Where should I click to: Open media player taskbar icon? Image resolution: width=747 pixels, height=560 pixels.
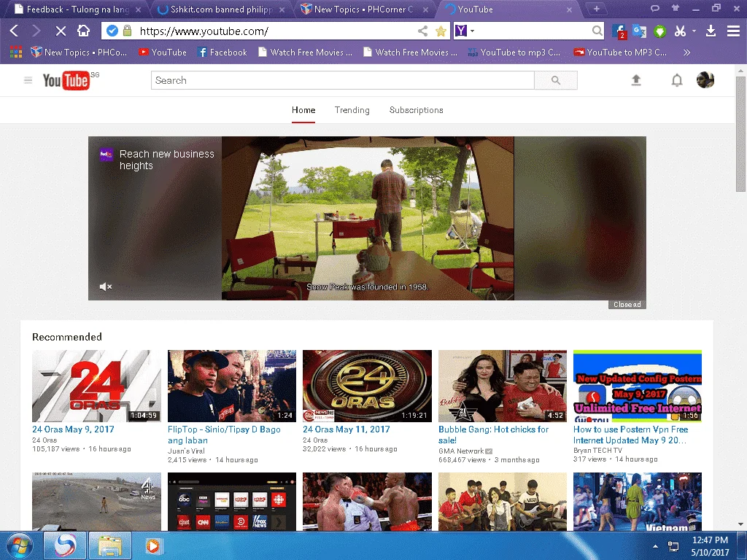point(152,545)
